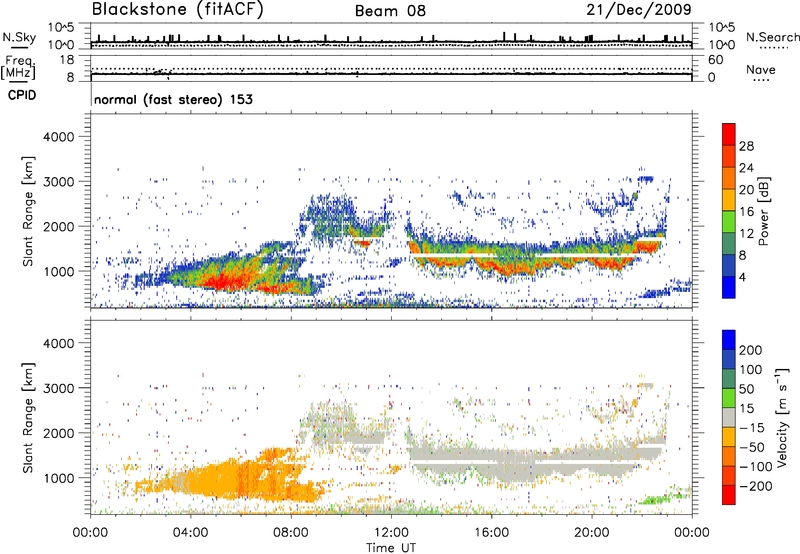This screenshot has width=800, height=554.
Task: Click the 4000 tick of the power panel
Action: [59, 137]
